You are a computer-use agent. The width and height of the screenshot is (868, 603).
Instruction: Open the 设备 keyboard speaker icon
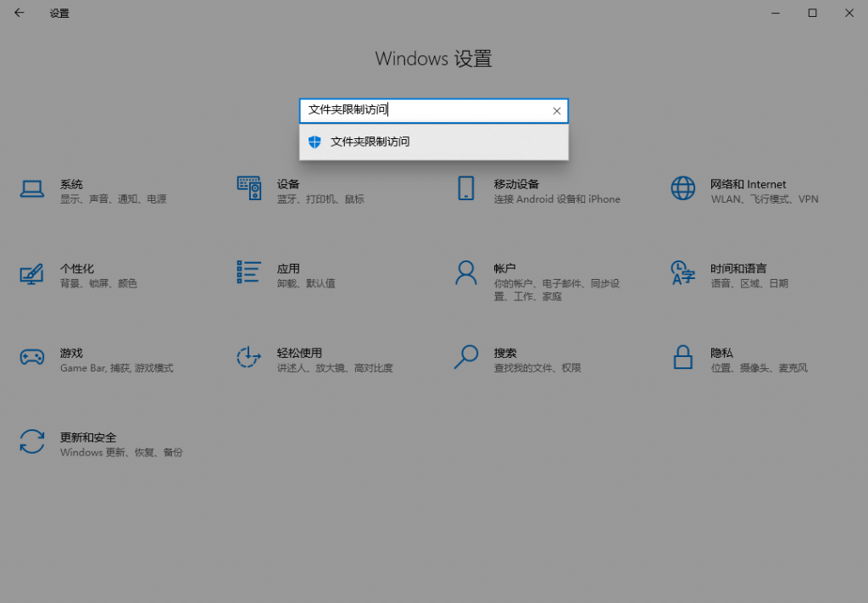249,188
